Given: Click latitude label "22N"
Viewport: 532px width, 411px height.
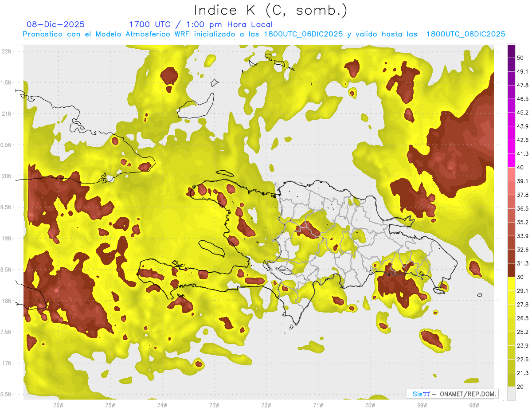Looking at the screenshot, I should click(7, 51).
